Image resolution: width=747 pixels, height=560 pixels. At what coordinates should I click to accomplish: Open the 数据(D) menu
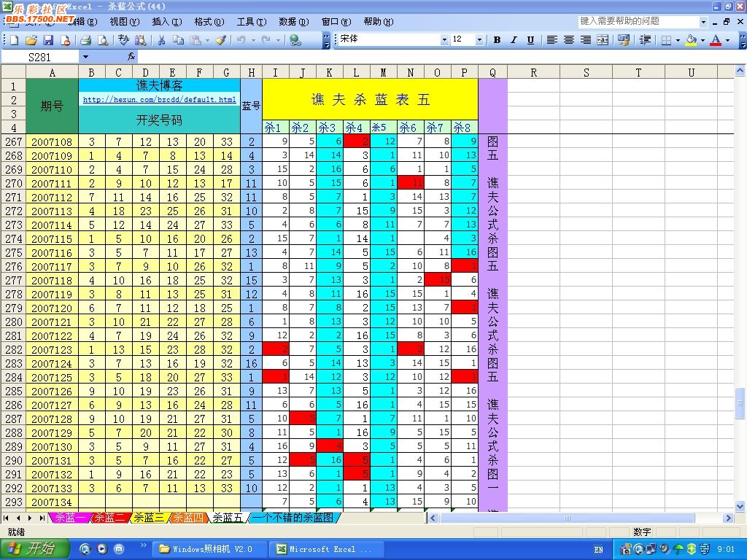click(294, 21)
